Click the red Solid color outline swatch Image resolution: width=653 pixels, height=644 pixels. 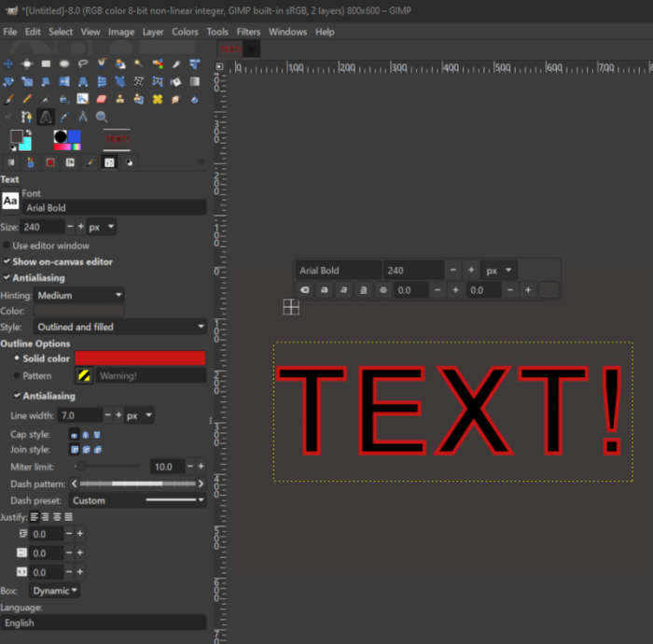point(140,358)
